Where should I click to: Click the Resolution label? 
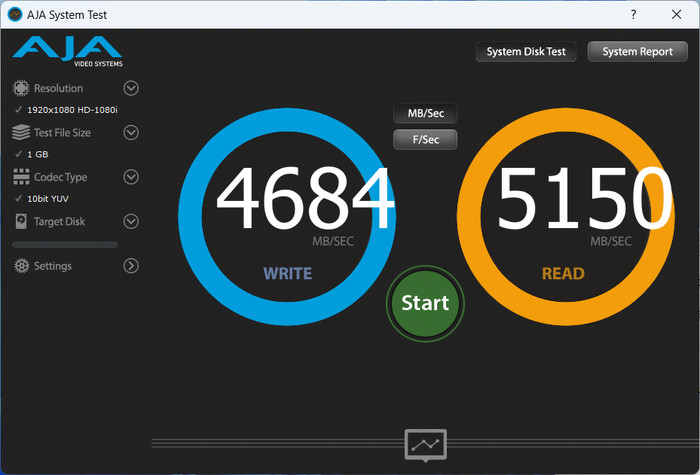pyautogui.click(x=58, y=88)
